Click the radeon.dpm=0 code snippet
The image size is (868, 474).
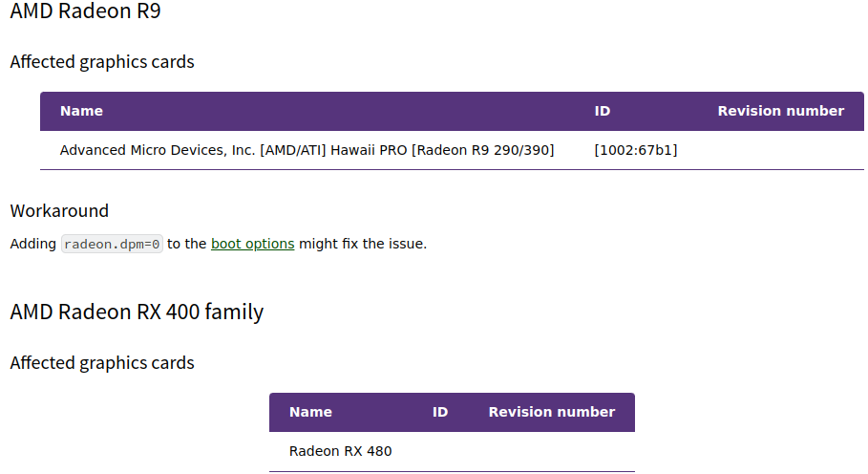tap(112, 245)
